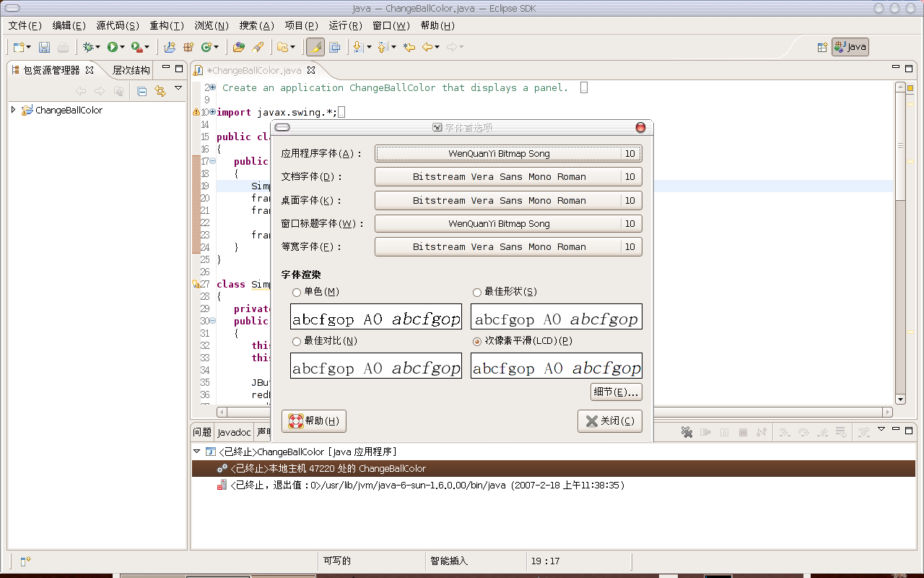Click the Open Type toolbar icon
Image resolution: width=924 pixels, height=578 pixels.
pos(238,47)
